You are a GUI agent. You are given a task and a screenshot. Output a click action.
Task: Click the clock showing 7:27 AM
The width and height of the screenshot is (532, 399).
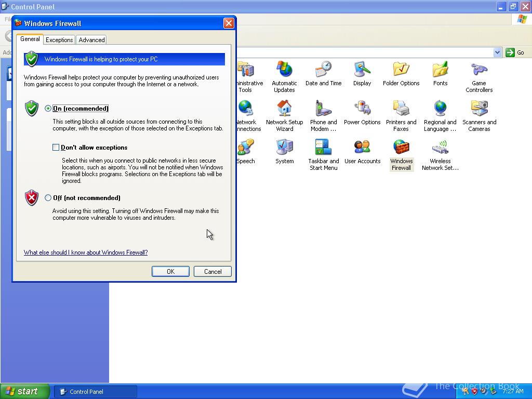[513, 392]
